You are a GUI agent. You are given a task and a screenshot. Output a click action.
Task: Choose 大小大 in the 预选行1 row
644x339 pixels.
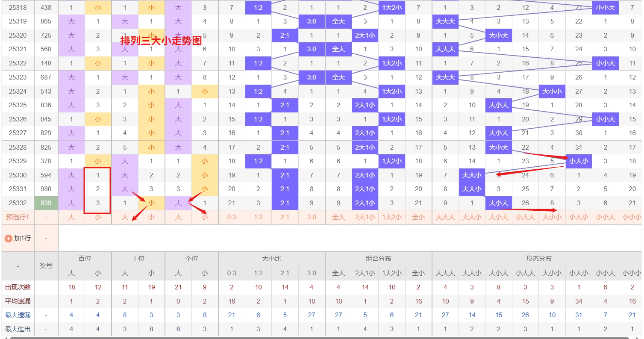[x=499, y=217]
